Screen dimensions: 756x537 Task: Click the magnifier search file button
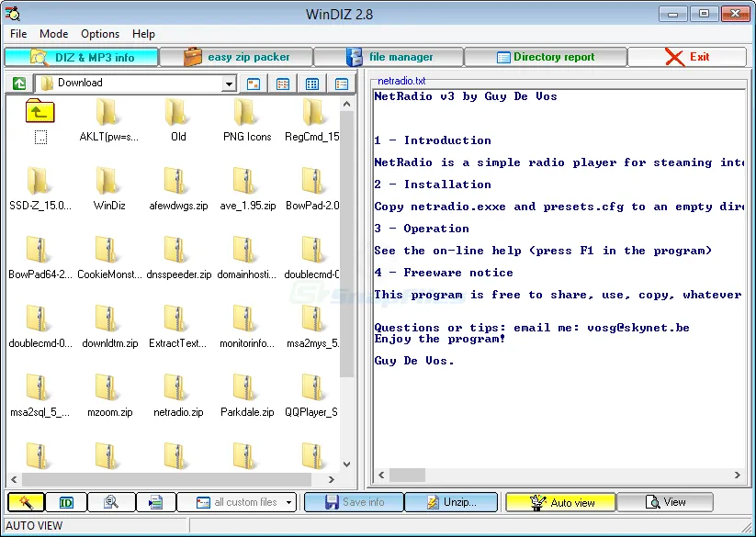(111, 502)
